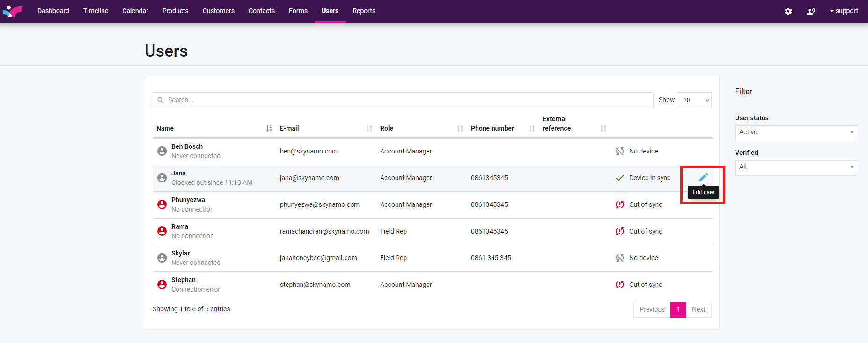Click Phunyezwa's red Out of sync icon
868x343 pixels.
pyautogui.click(x=620, y=204)
